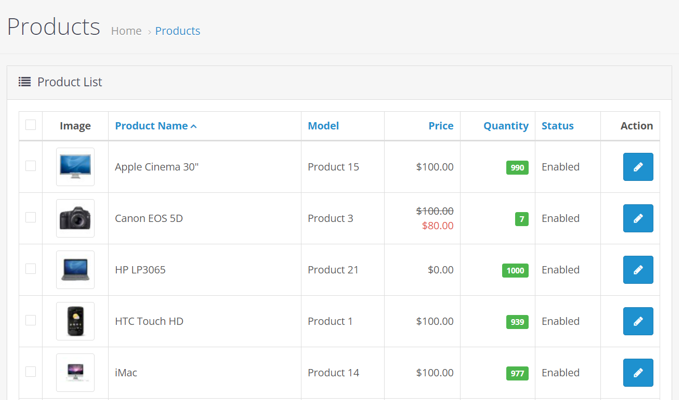Click the 990 quantity badge
The width and height of the screenshot is (679, 400).
pos(517,168)
